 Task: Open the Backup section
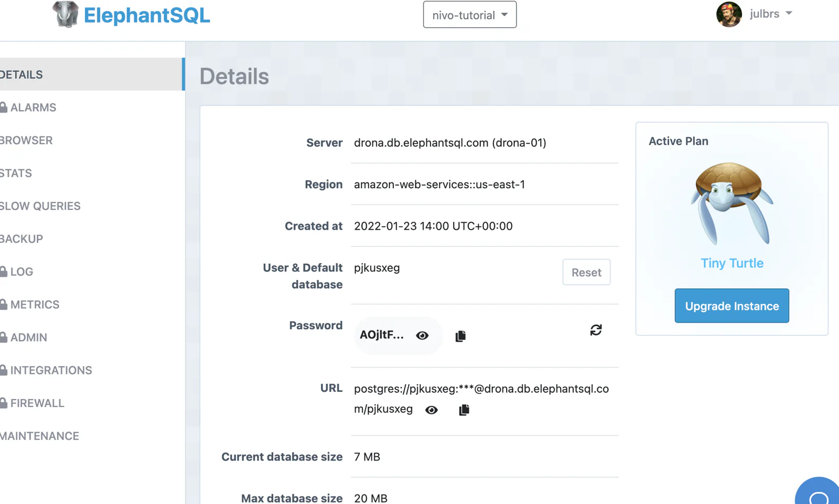click(21, 239)
